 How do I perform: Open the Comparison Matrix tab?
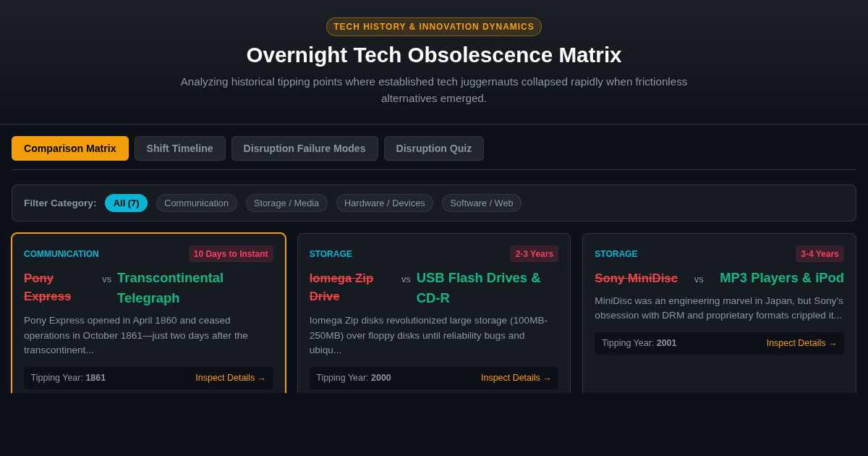pyautogui.click(x=70, y=148)
